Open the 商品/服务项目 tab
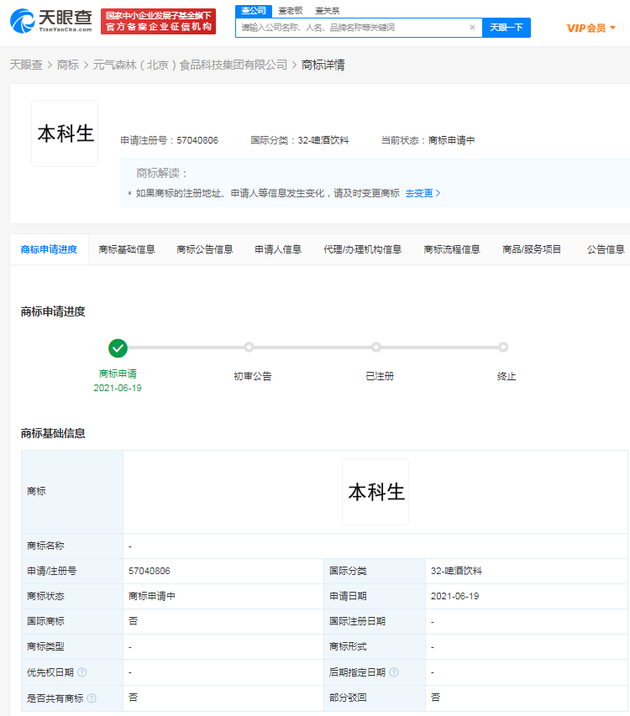The width and height of the screenshot is (630, 716). tap(531, 249)
